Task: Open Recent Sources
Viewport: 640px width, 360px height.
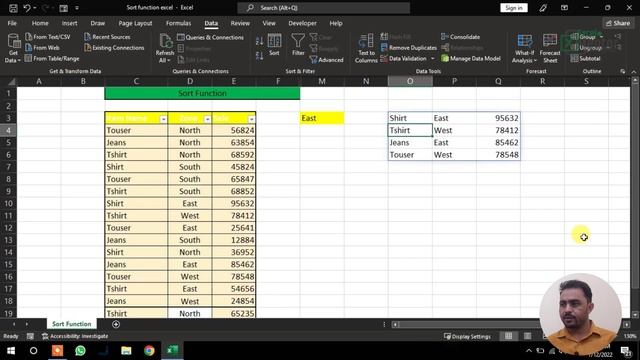Action: (107, 37)
